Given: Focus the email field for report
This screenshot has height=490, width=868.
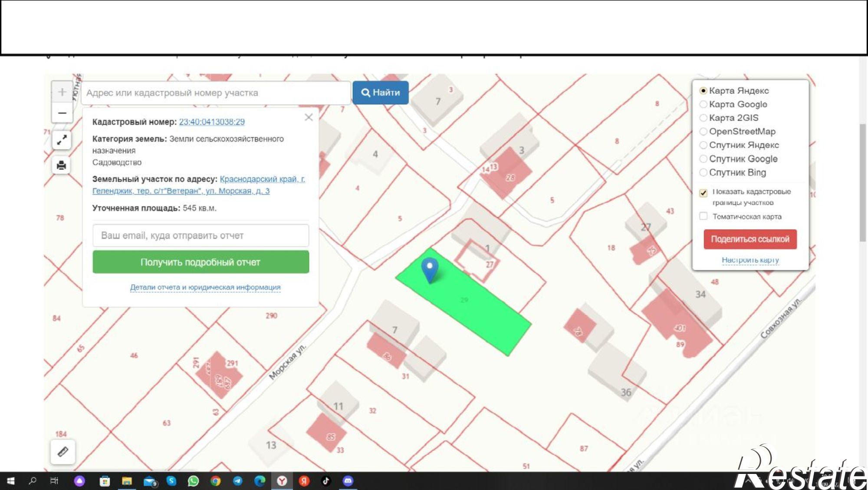Looking at the screenshot, I should click(x=201, y=235).
